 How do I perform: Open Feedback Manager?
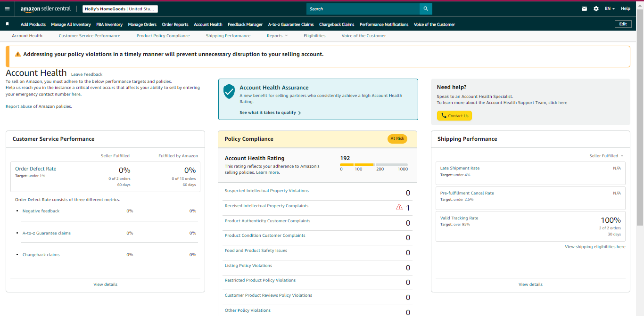click(245, 24)
